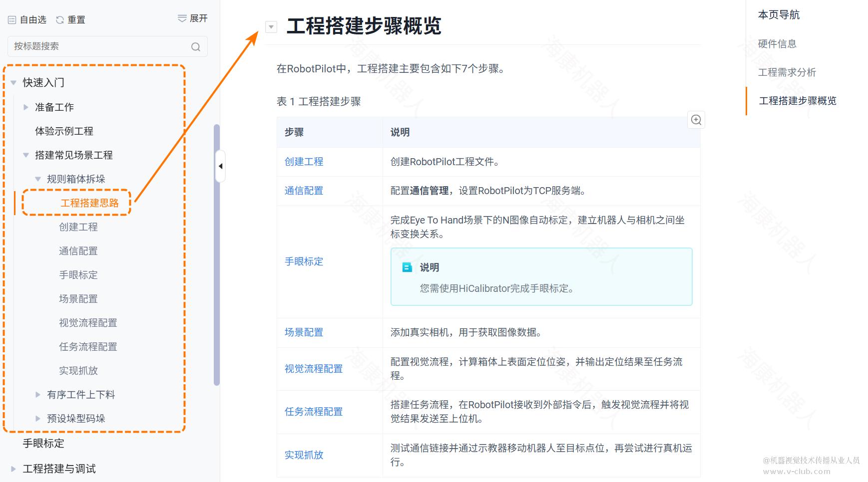Click the disclosure triangle beside 工程搭建步骤概览 heading
This screenshot has height=482, width=868.
coord(271,26)
